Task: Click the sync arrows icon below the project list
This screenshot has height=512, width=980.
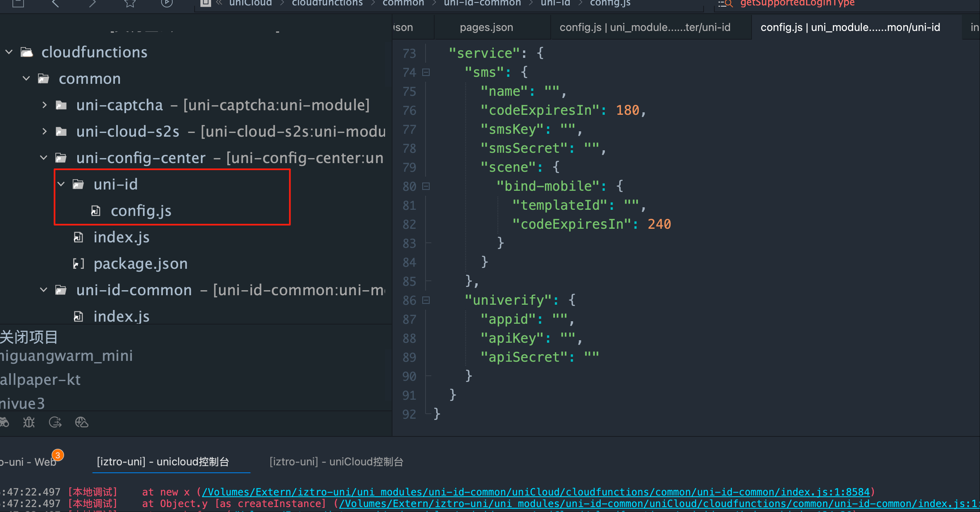Action: pos(55,422)
